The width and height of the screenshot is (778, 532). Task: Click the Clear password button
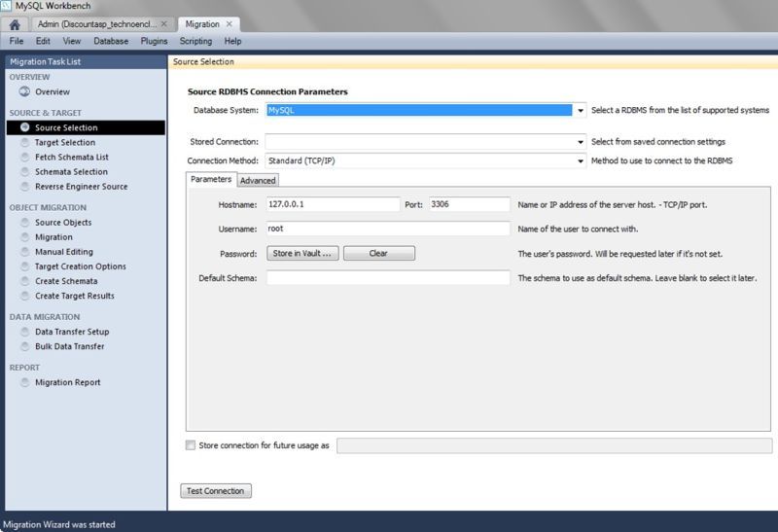tap(378, 253)
